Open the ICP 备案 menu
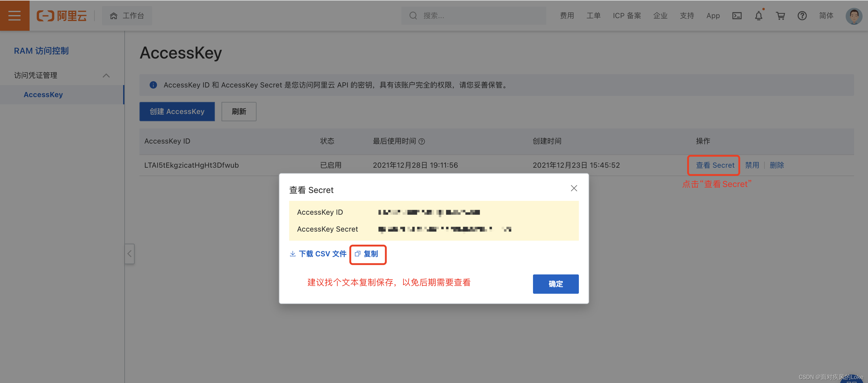This screenshot has width=868, height=383. (627, 15)
